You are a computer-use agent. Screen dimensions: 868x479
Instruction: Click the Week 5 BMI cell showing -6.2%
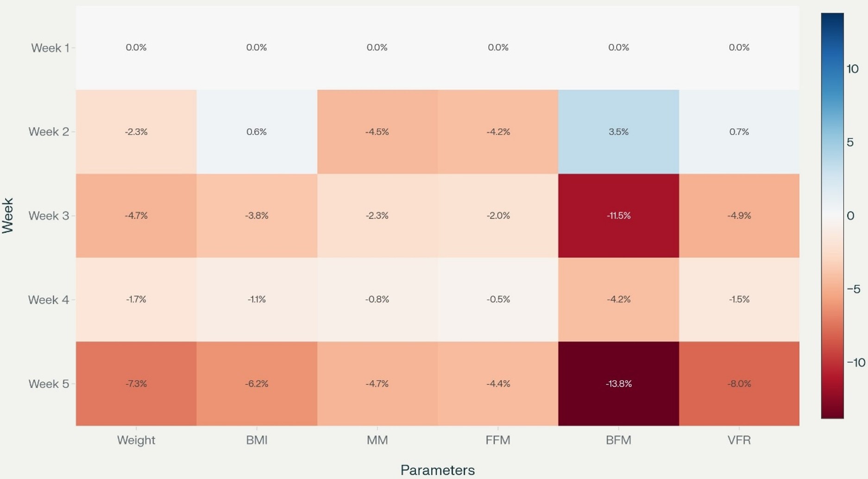tap(257, 384)
